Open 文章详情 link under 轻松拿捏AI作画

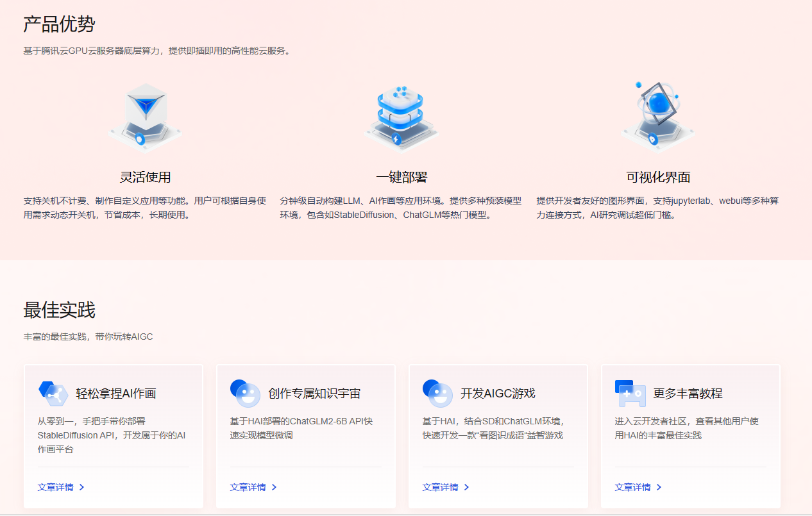[x=55, y=487]
